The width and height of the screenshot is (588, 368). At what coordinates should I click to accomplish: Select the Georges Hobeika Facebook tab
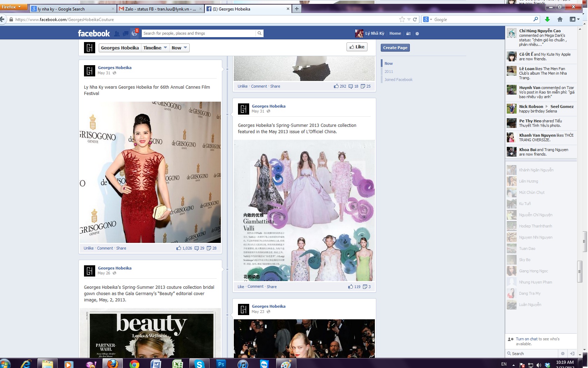coord(248,9)
